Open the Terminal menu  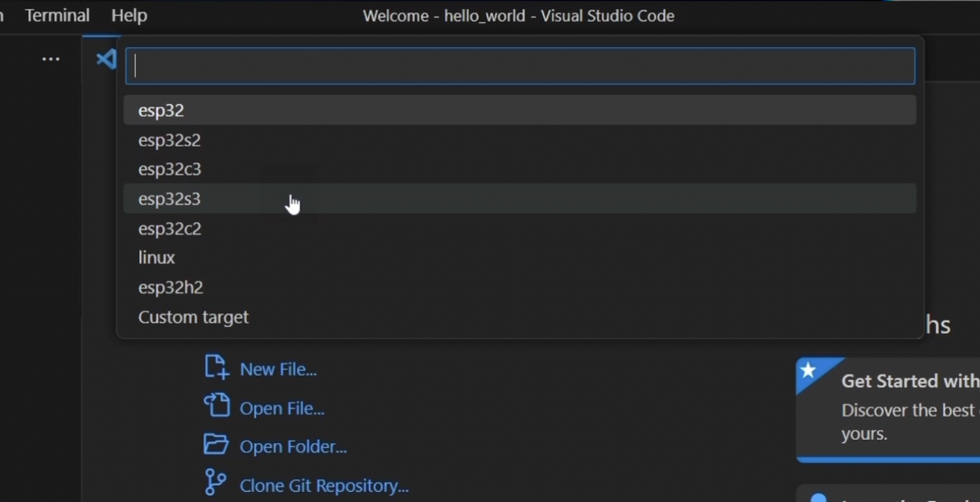[x=57, y=15]
